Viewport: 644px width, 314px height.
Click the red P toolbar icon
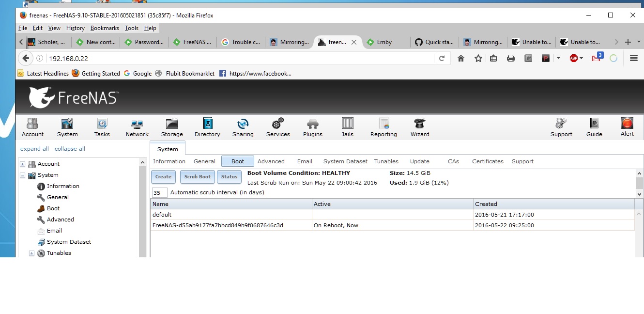[546, 58]
